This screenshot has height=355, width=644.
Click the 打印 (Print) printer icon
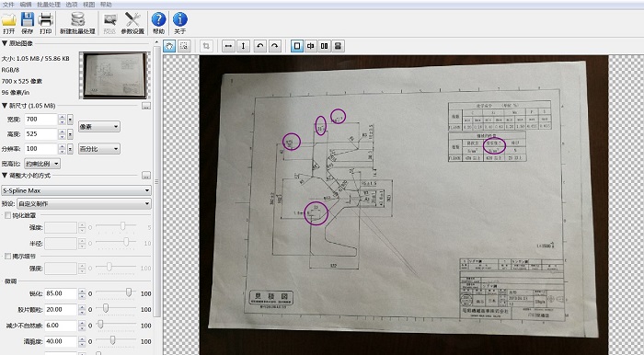tap(46, 23)
